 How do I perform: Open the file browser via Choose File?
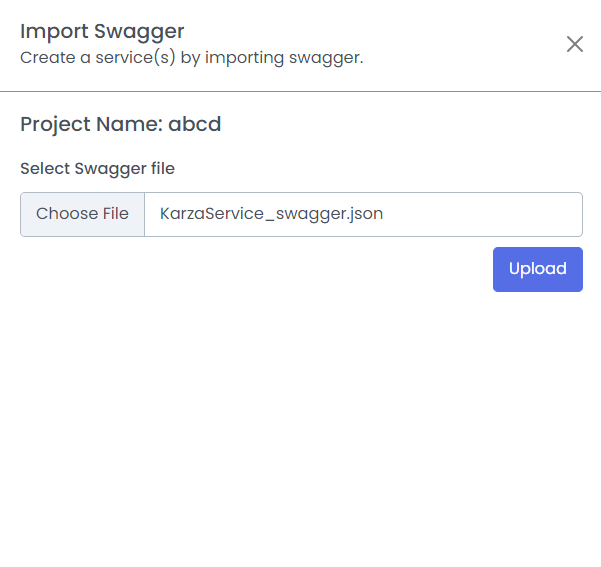[82, 214]
